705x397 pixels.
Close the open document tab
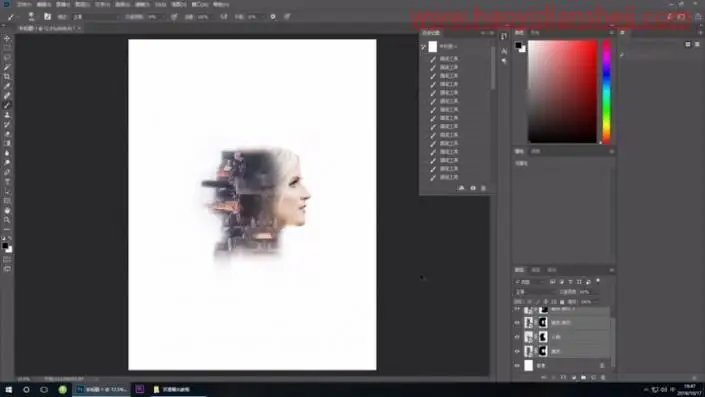tap(79, 28)
